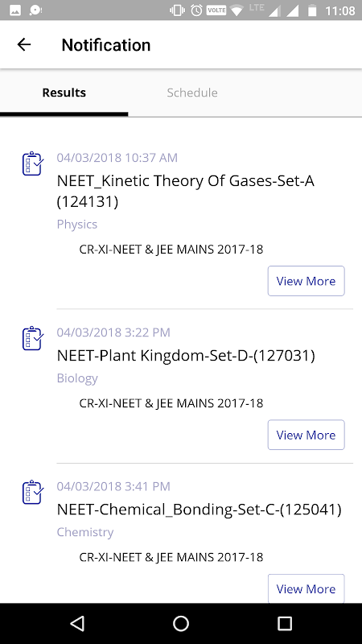Open the Kinetic Theory result clipboard icon
This screenshot has width=362, height=644.
(33, 163)
